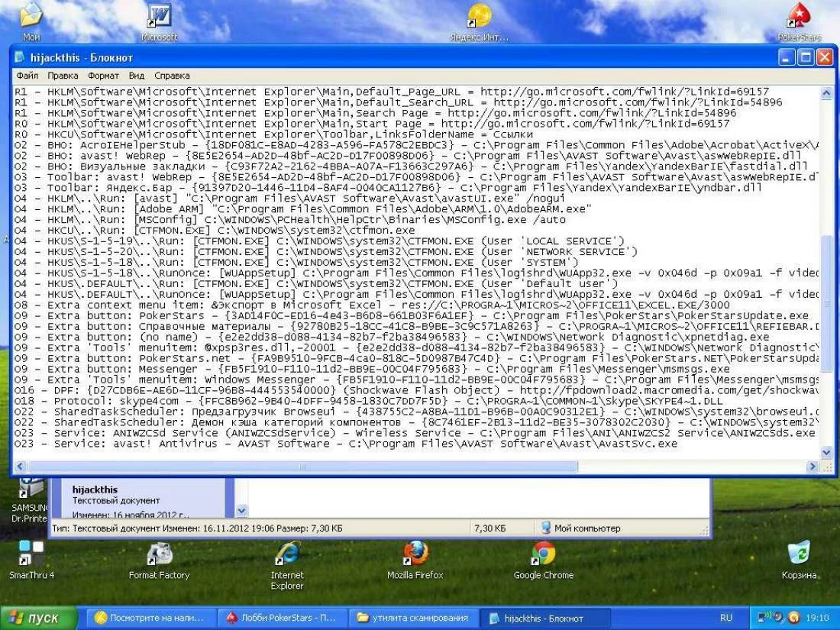Launch the PokerStars desktop shortcut
The image size is (840, 630).
pos(800,21)
